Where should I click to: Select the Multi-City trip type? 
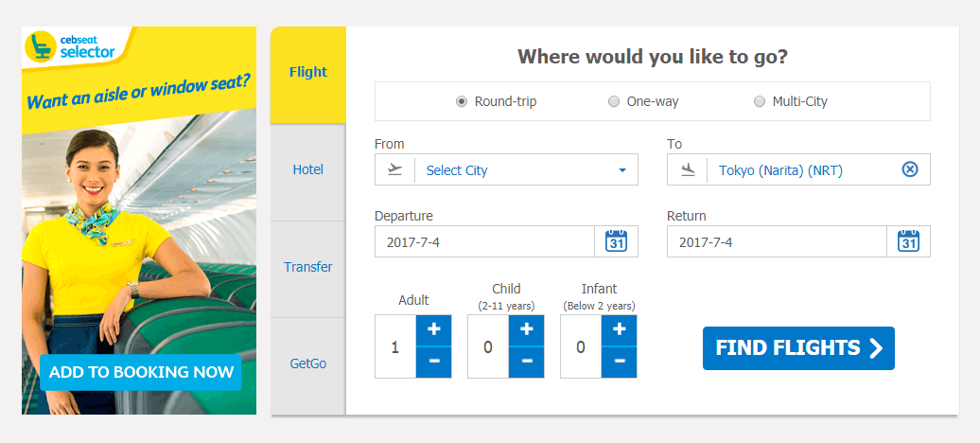(760, 101)
